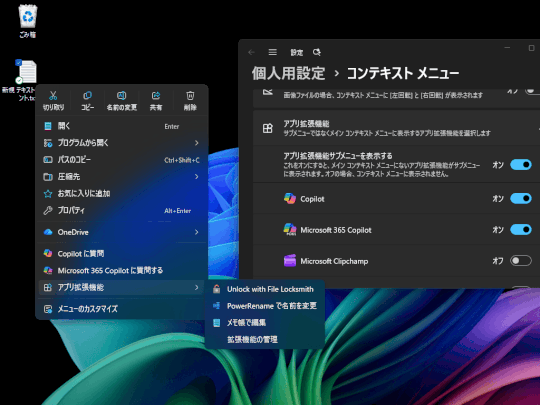Screen dimensions: 540x405
Task: Turn off the Copilot toggle
Action: point(521,198)
